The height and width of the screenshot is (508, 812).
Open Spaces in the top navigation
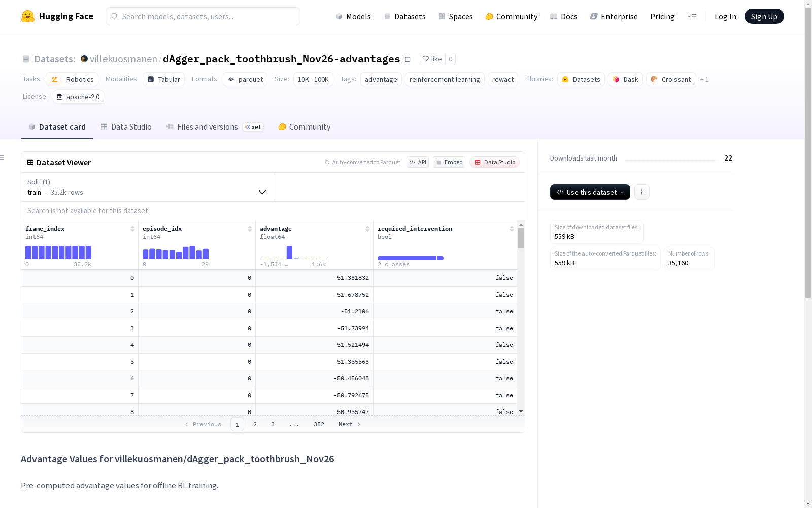point(456,16)
